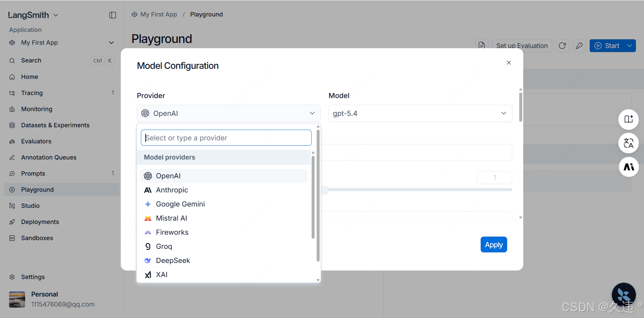This screenshot has width=644, height=318.
Task: Click the Datasets database icon
Action: [12, 125]
